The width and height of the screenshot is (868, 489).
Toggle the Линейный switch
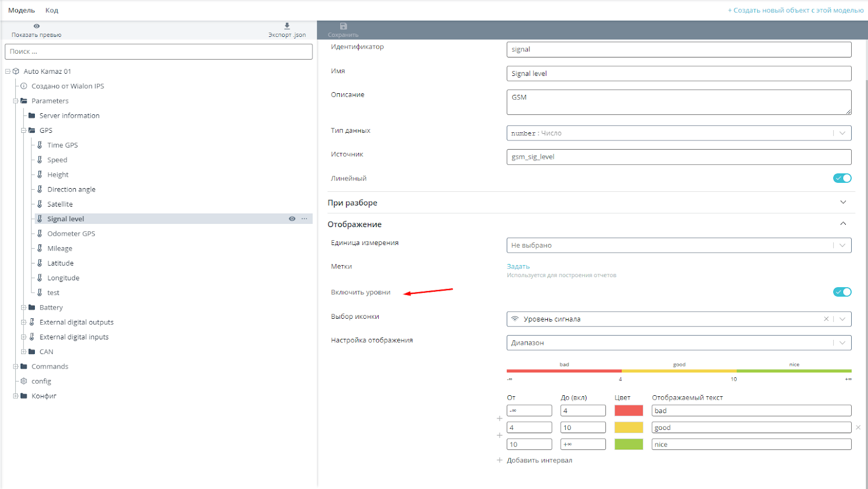[843, 178]
